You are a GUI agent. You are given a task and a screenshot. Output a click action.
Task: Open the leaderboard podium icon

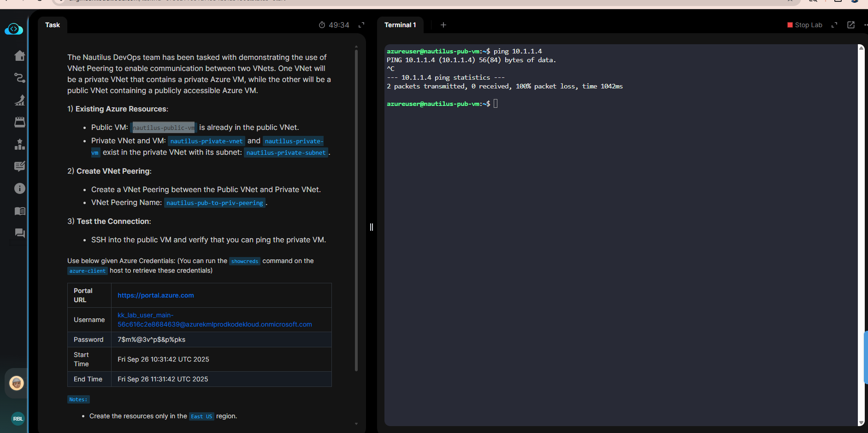coord(19,144)
